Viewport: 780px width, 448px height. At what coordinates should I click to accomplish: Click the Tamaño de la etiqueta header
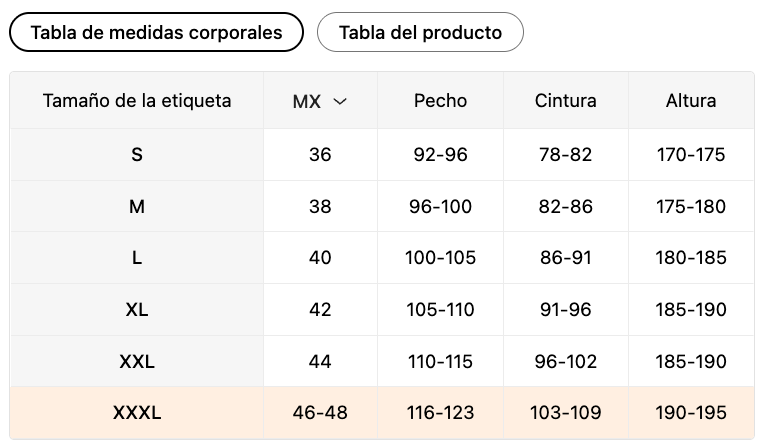pos(137,100)
